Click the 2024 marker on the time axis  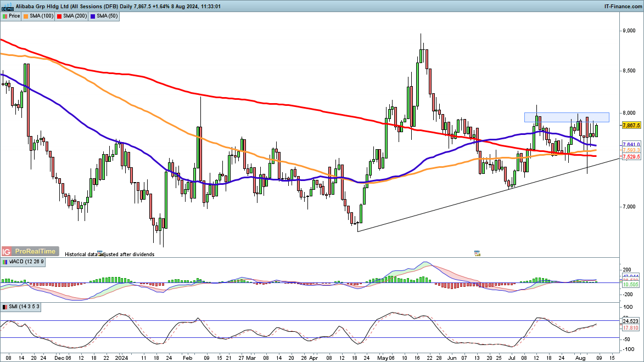(x=122, y=357)
